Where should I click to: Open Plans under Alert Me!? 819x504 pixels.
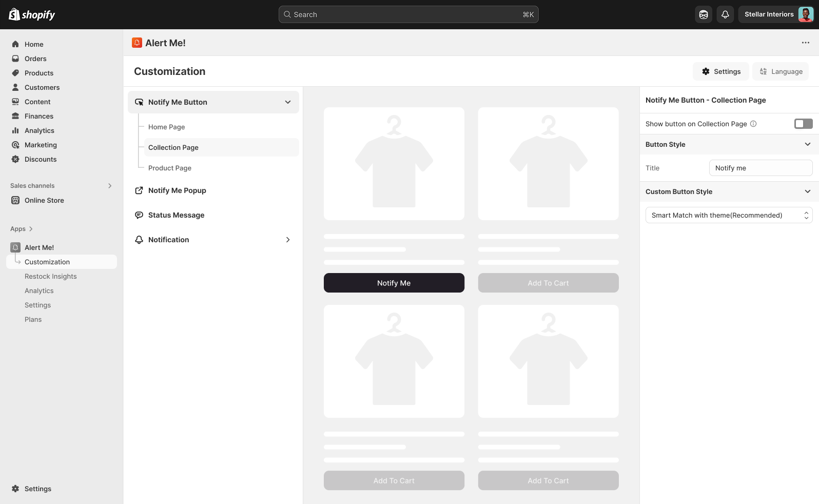(x=33, y=319)
